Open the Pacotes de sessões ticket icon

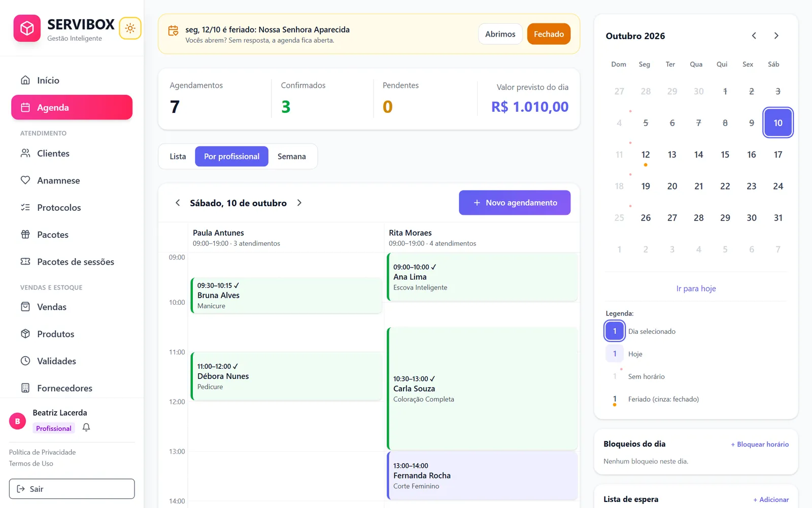coord(25,262)
